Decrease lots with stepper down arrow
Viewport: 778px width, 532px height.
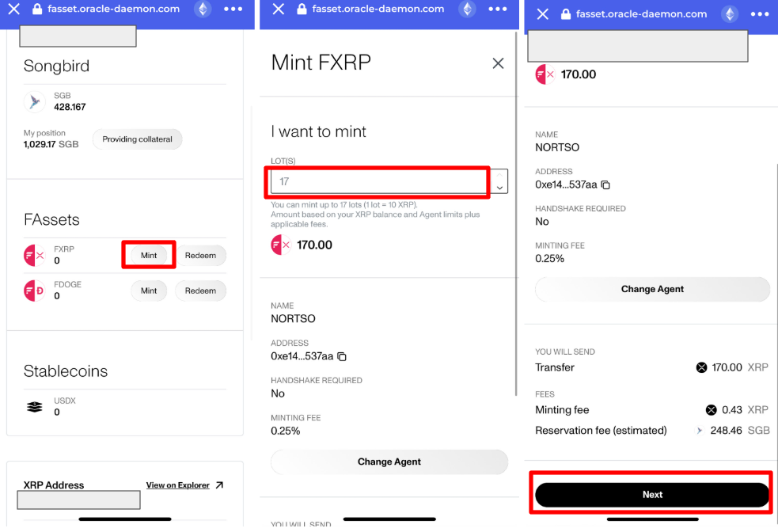(x=499, y=188)
